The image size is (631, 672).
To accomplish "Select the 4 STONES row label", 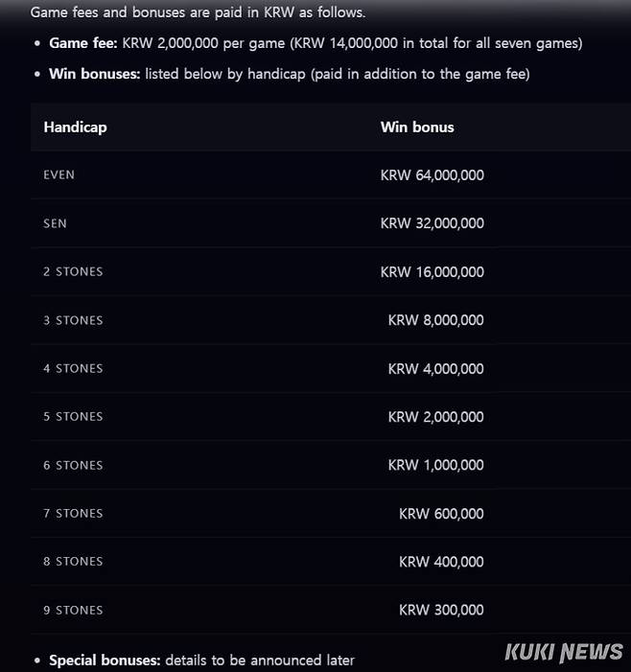I will click(73, 369).
